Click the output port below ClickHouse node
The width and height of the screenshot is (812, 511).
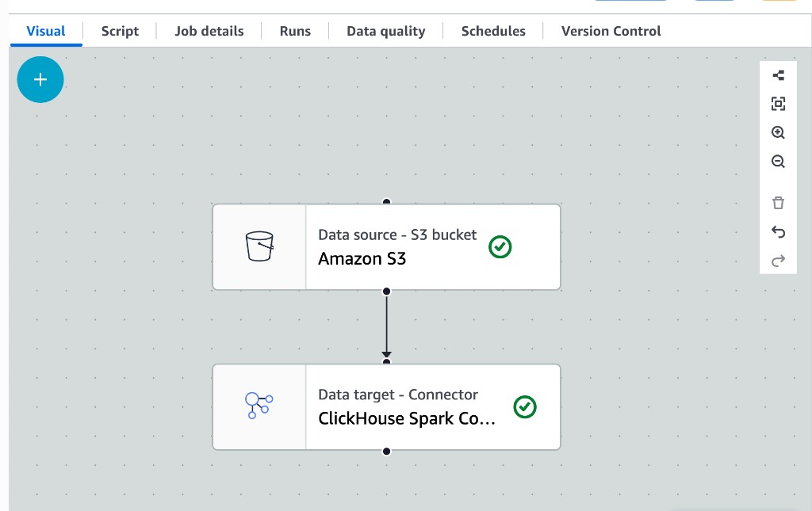(386, 452)
